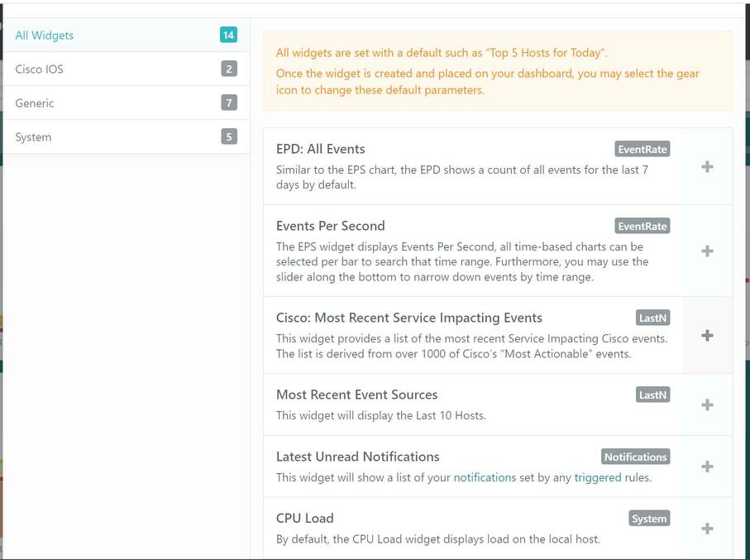750x560 pixels.
Task: Add the Events Per Second widget
Action: (x=707, y=251)
